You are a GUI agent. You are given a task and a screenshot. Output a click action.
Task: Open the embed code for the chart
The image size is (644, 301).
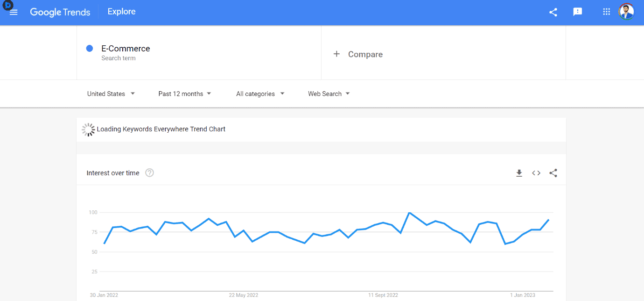(x=536, y=173)
